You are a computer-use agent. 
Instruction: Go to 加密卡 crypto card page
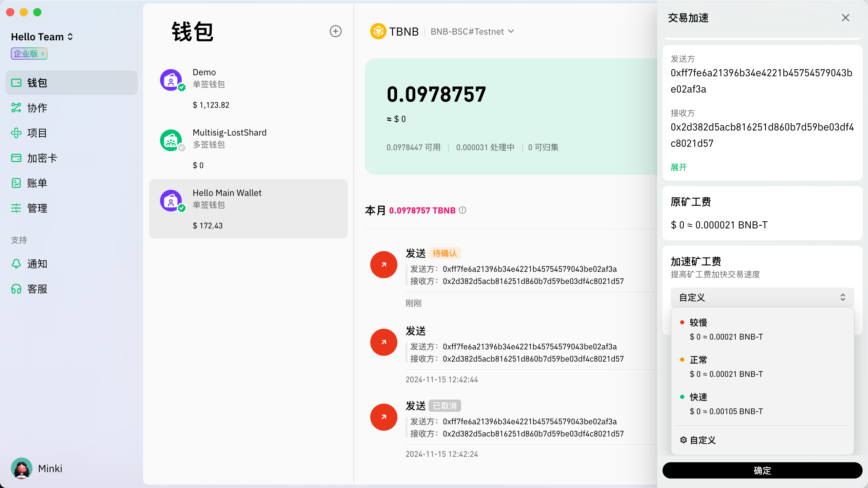41,158
